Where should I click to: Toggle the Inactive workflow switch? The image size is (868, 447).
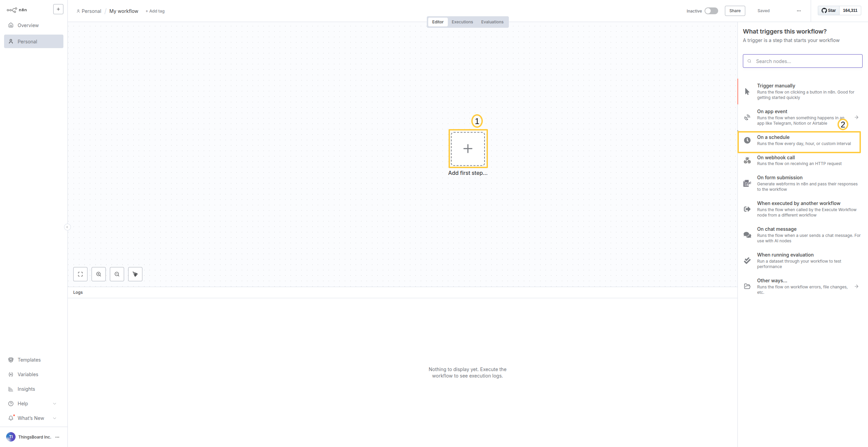click(711, 11)
